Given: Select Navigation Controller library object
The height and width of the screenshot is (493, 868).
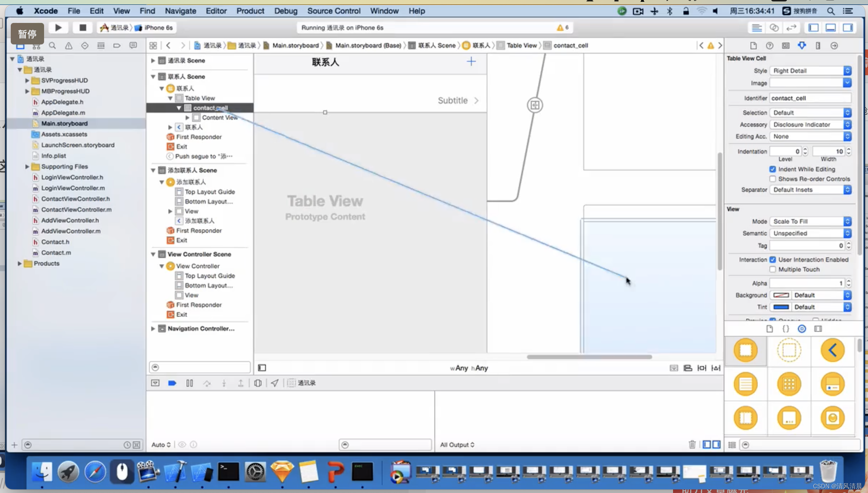Looking at the screenshot, I should (833, 350).
